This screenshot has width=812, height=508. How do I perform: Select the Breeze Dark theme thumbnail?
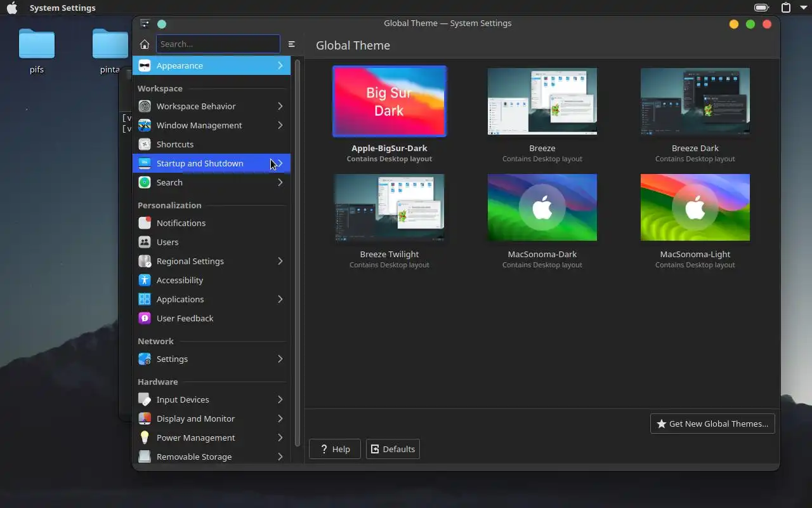point(695,102)
